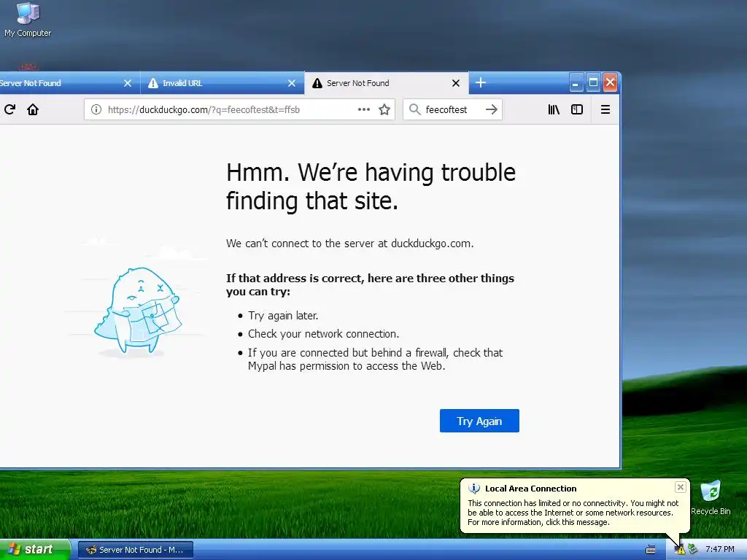Viewport: 747px width, 560px height.
Task: Open the Library bookshelf icon
Action: pos(554,109)
